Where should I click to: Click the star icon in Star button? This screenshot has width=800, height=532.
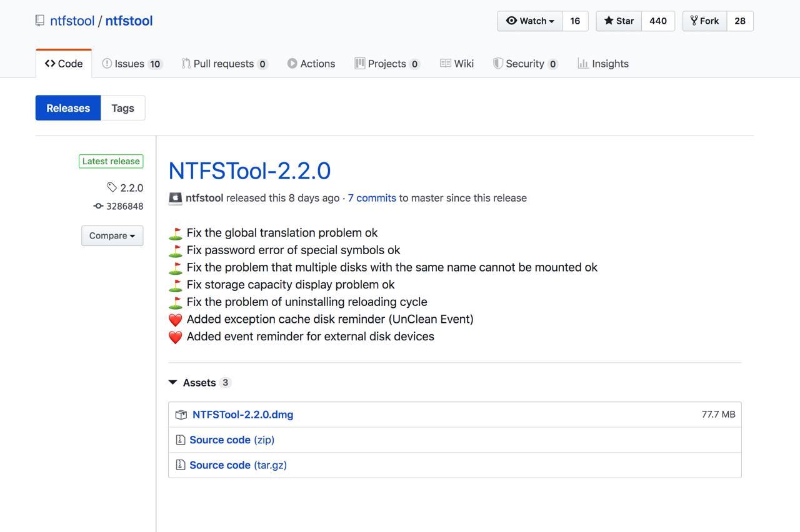[x=608, y=21]
